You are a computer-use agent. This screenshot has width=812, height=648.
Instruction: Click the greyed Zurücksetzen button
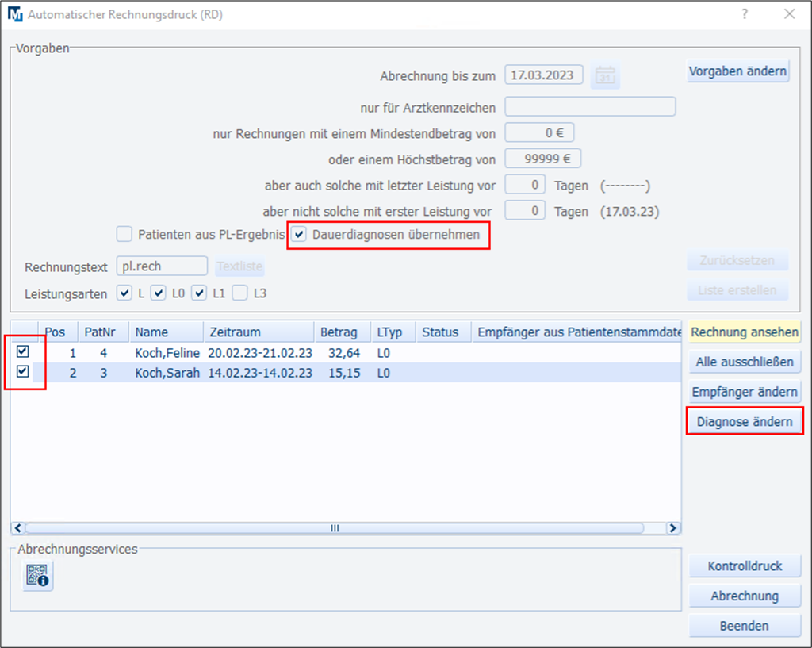pyautogui.click(x=737, y=260)
